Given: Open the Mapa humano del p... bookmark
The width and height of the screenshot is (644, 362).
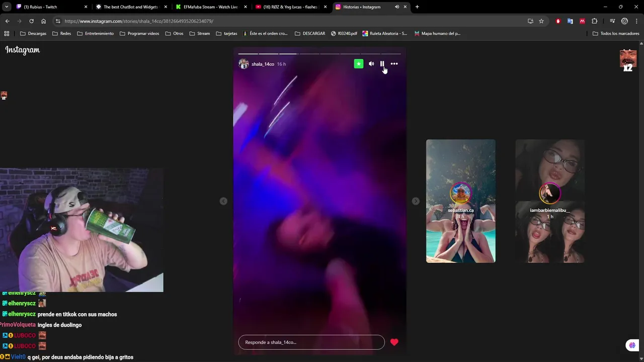Looking at the screenshot, I should click(x=437, y=34).
